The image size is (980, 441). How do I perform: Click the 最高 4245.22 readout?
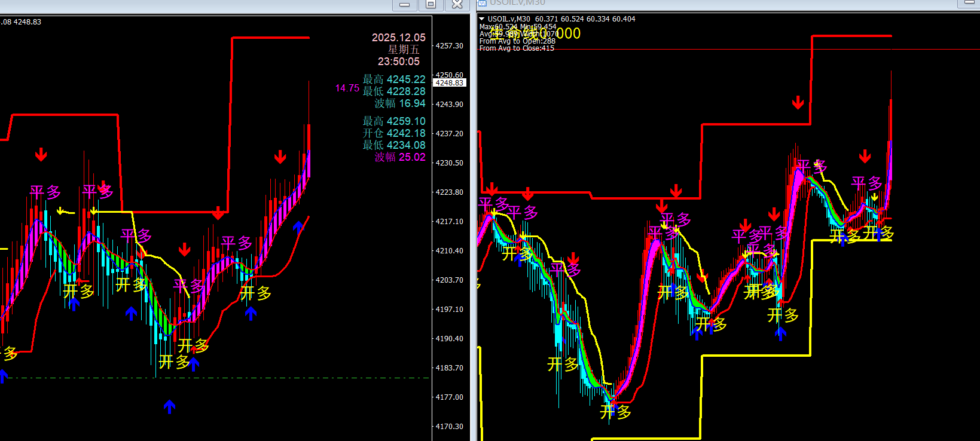tap(394, 79)
